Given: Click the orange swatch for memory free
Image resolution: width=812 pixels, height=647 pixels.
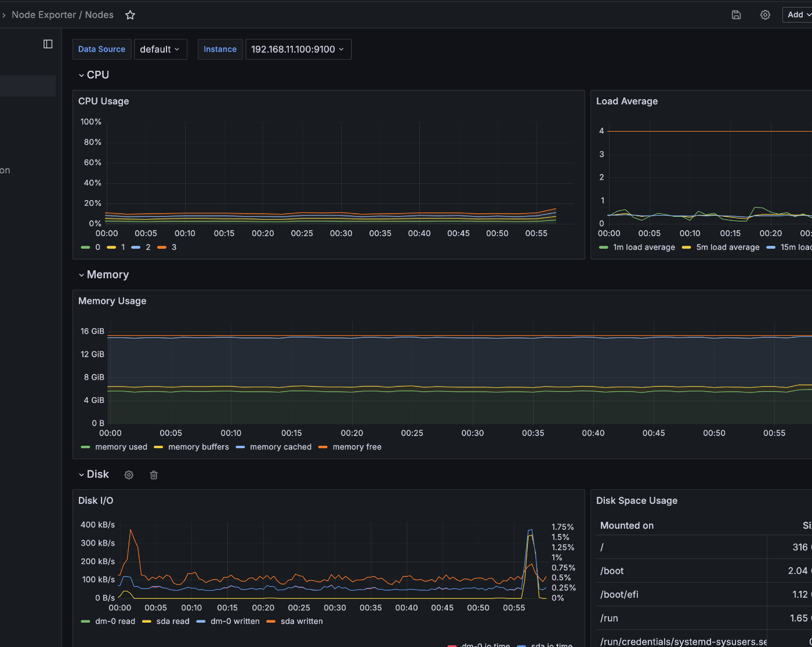Looking at the screenshot, I should pyautogui.click(x=322, y=447).
